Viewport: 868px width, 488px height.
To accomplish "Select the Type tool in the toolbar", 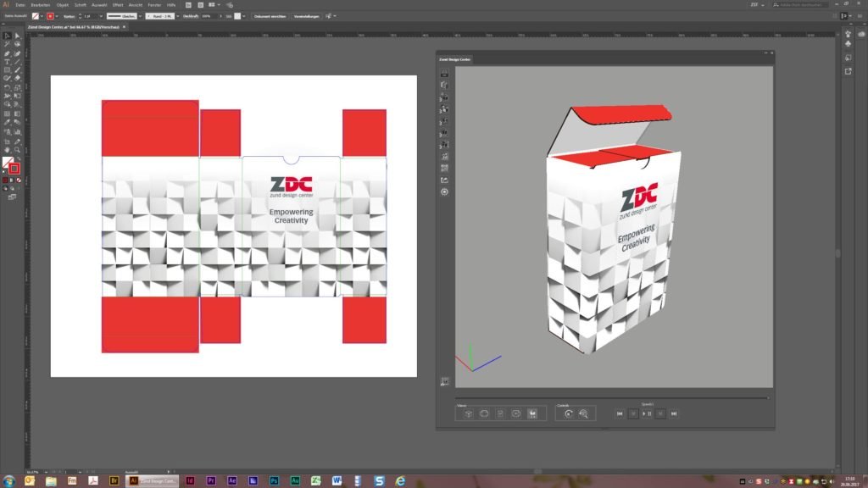I will coord(7,62).
